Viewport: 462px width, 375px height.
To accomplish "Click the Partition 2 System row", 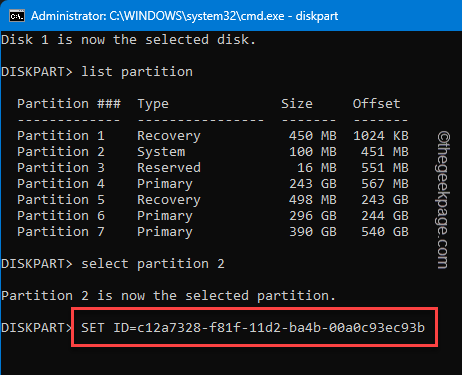I will point(213,152).
